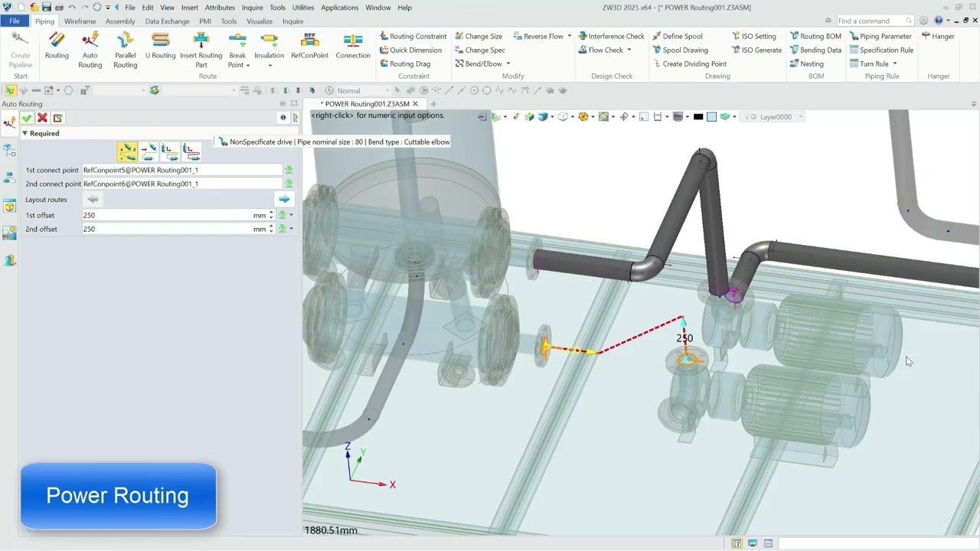Select the Connection tool
Image resolution: width=980 pixels, height=551 pixels.
(353, 47)
